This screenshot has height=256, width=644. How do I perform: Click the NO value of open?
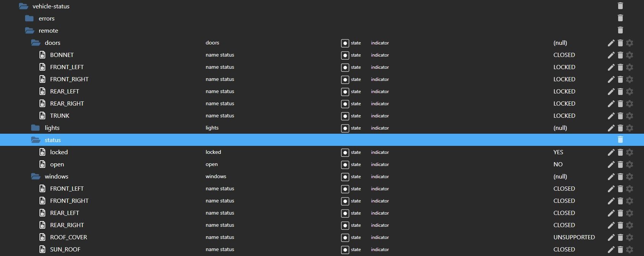[x=558, y=164]
